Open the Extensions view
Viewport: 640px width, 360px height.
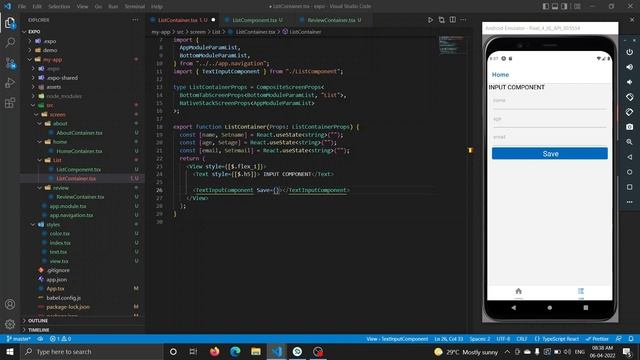tap(10, 102)
